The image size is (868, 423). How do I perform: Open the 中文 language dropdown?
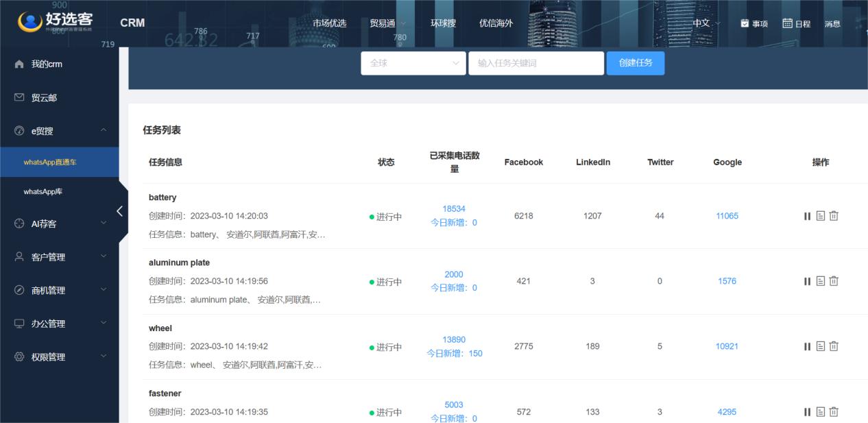[x=706, y=23]
